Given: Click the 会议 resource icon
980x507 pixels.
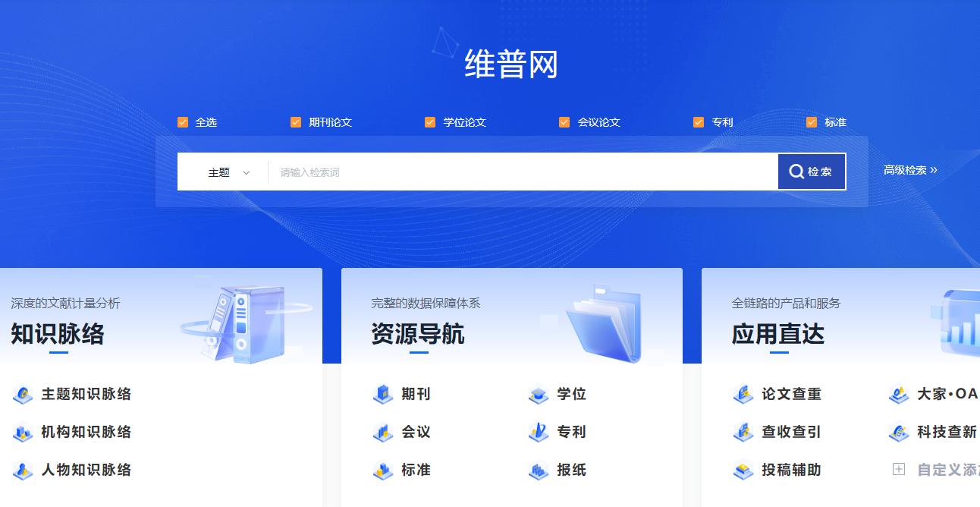Looking at the screenshot, I should (x=383, y=433).
